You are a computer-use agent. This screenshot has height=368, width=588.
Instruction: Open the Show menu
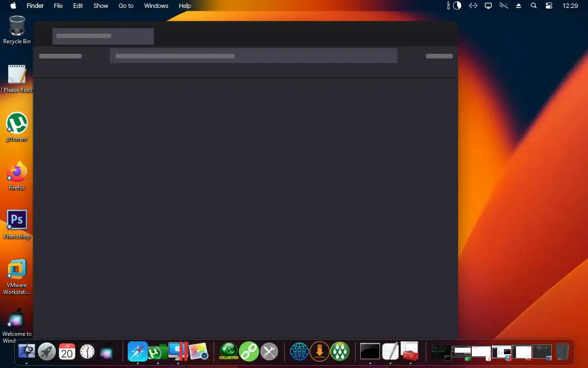101,6
